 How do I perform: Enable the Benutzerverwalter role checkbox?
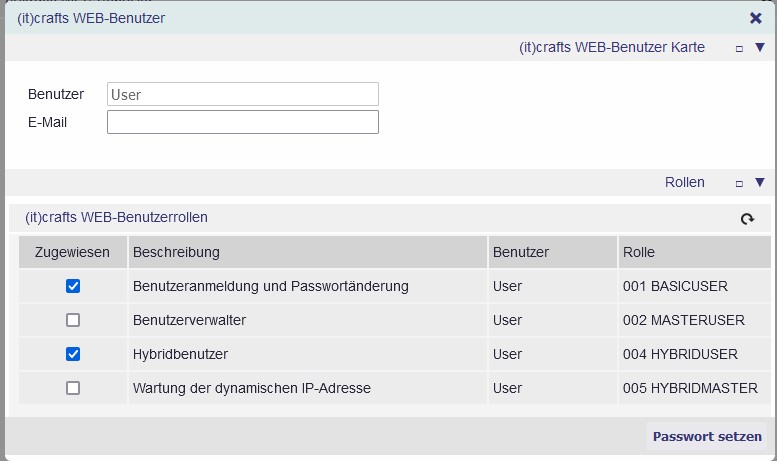coord(73,320)
